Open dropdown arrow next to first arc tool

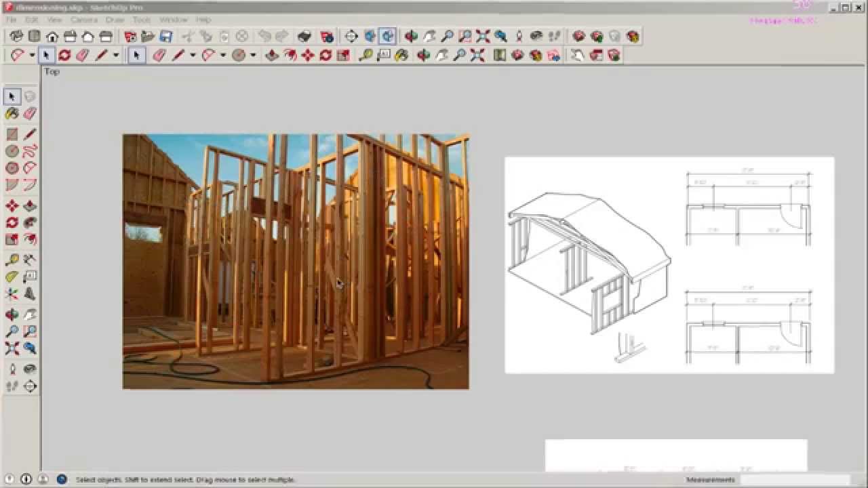pos(32,56)
